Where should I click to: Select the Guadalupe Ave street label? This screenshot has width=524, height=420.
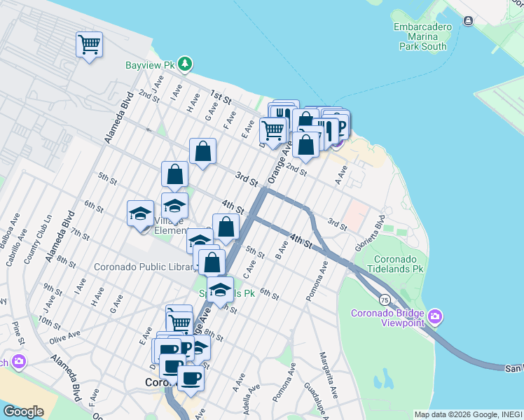(316, 401)
